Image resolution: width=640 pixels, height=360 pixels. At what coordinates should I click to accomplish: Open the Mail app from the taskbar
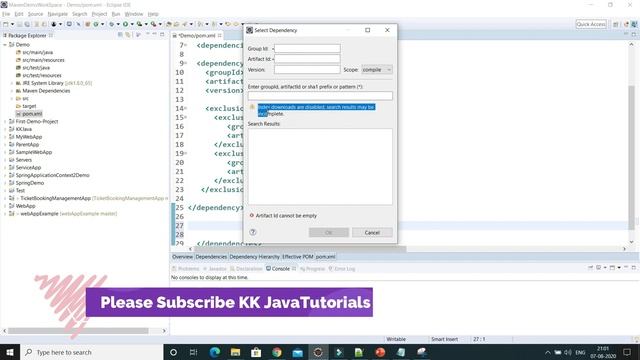coord(298,352)
